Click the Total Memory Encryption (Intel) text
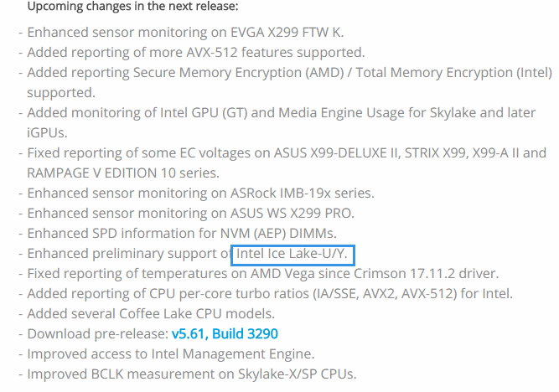This screenshot has width=559, height=392. point(453,73)
